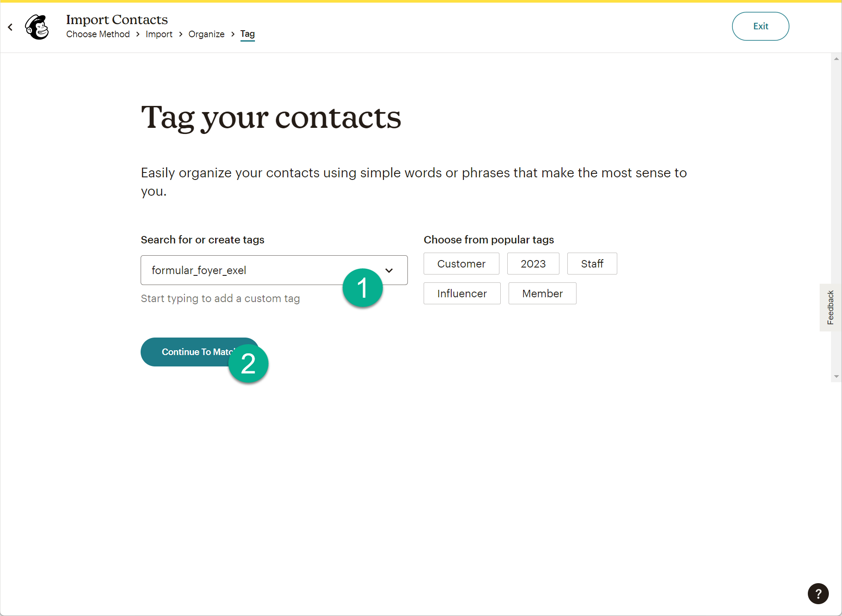Go to Import breadcrumb step
842x616 pixels.
pos(159,34)
